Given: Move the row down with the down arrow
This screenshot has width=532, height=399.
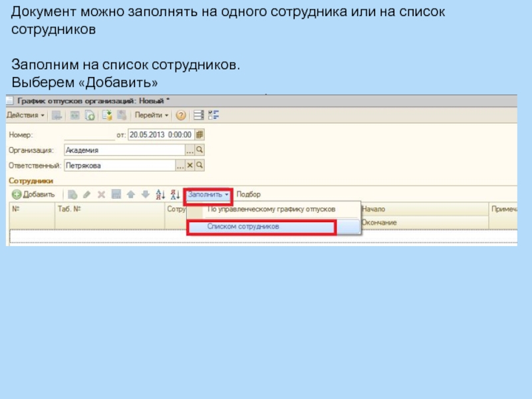Looking at the screenshot, I should click(x=144, y=194).
